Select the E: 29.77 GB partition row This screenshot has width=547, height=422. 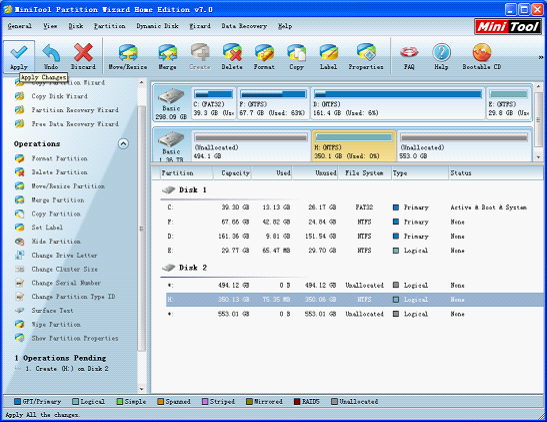pyautogui.click(x=354, y=250)
